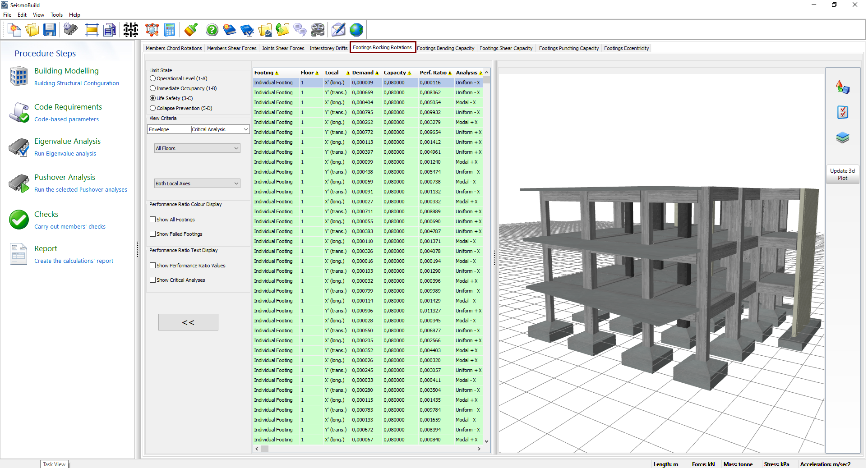Expand the Both Local Axes dropdown
Screen dimensions: 868x468
point(197,184)
